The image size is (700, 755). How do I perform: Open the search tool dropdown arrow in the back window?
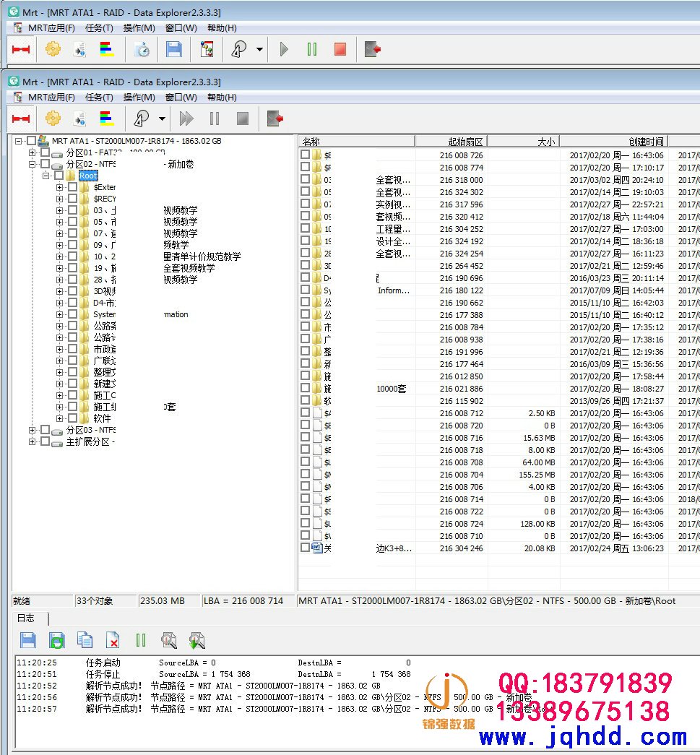pyautogui.click(x=259, y=49)
